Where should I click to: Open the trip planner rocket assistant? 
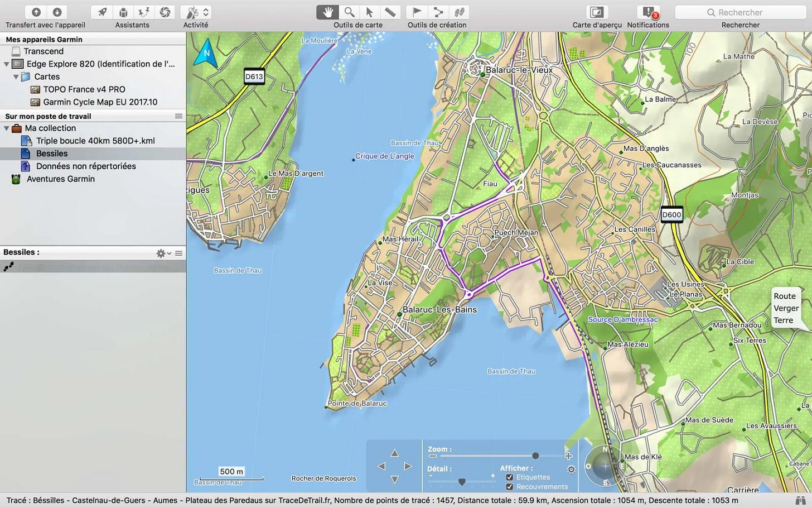click(x=102, y=12)
